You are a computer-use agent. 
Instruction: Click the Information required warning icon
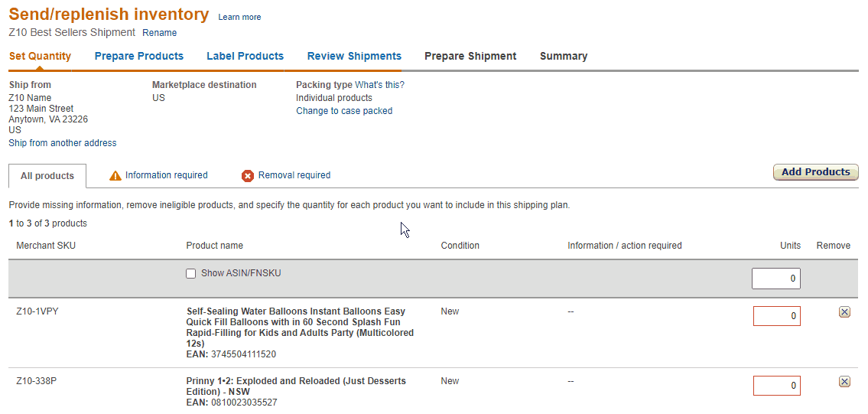[x=115, y=176]
